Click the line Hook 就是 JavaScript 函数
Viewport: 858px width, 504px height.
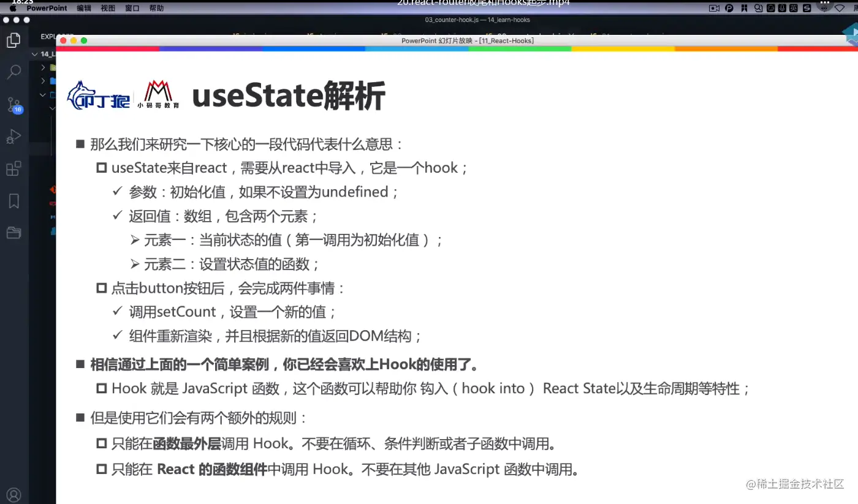pyautogui.click(x=431, y=388)
